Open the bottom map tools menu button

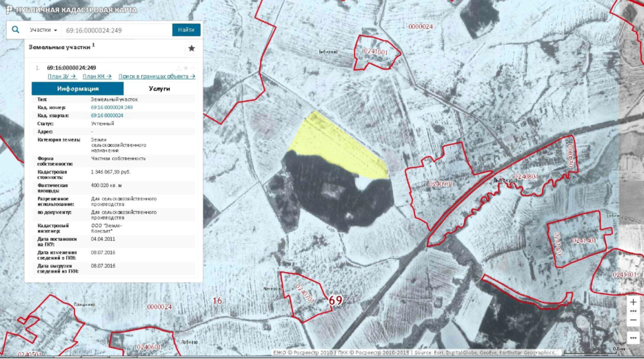pos(633,338)
